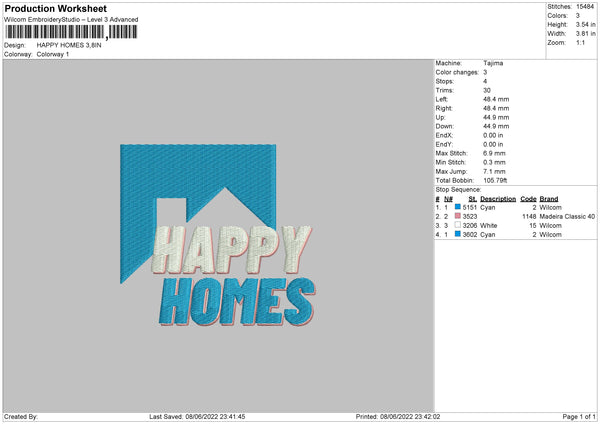Click the pink swatch for thread 3523
The height and width of the screenshot is (424, 600).
[x=458, y=216]
